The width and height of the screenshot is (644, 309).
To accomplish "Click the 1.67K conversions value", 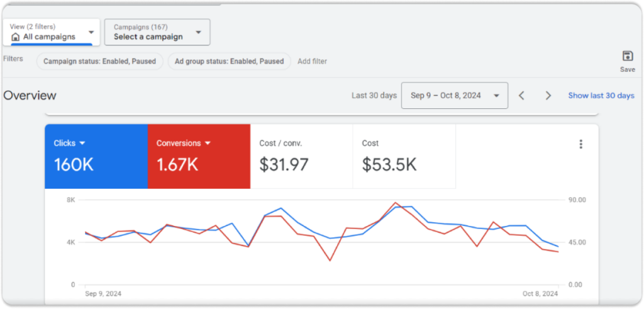I will pos(177,165).
